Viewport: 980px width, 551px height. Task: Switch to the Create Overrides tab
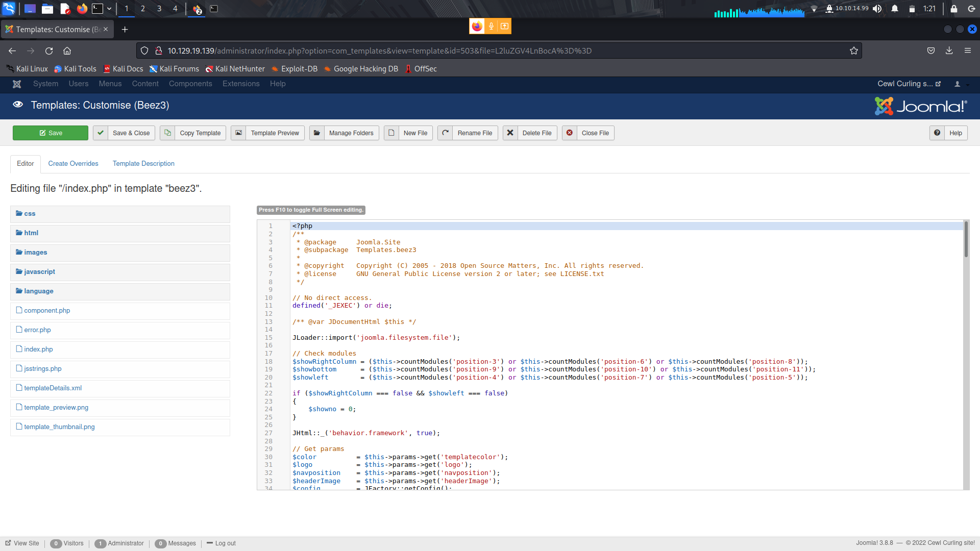73,164
